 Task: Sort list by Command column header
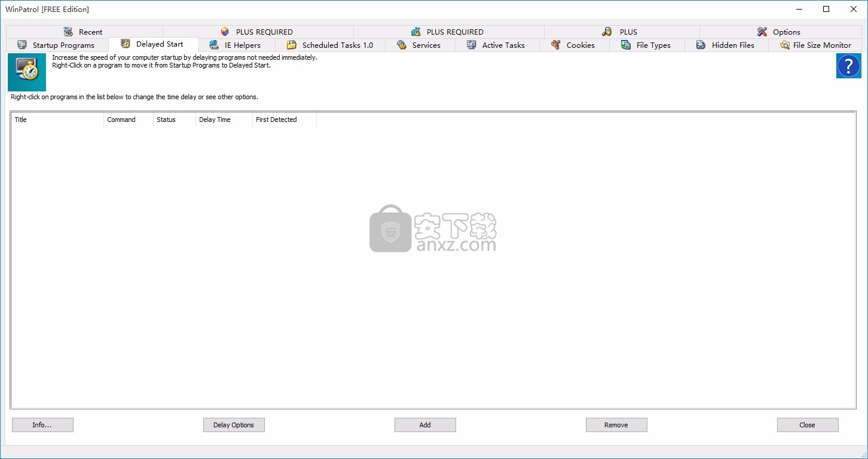tap(129, 120)
